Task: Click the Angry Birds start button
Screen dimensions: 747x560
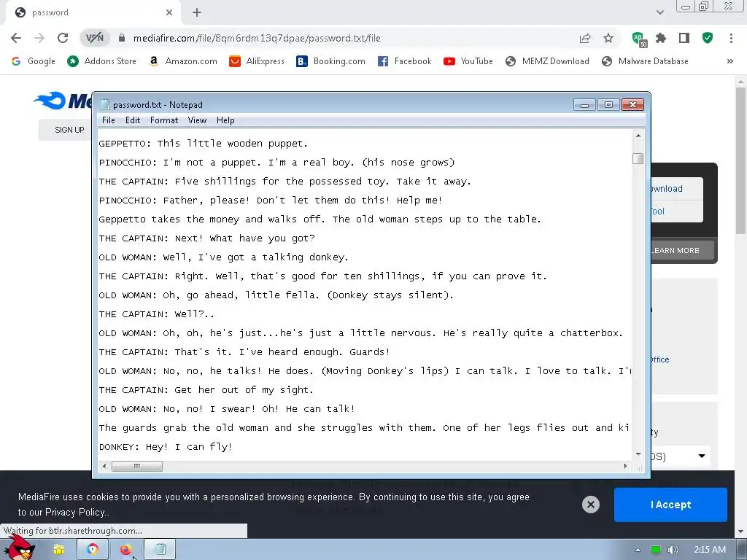Action: (x=20, y=548)
